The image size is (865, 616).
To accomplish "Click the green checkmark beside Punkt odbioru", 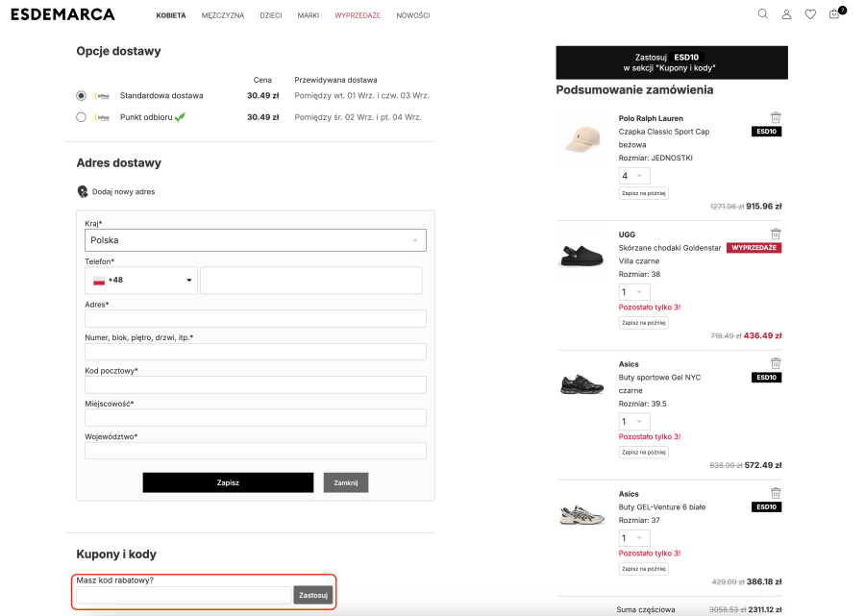I will click(x=180, y=117).
